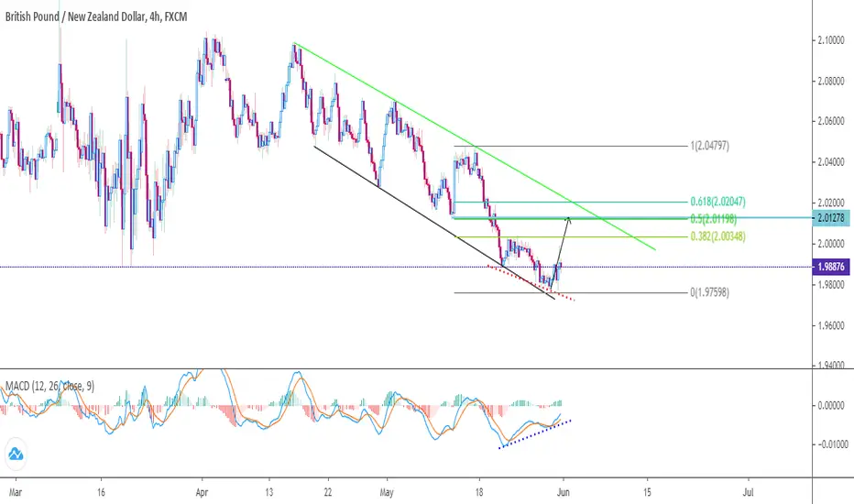Click the 0.5(2.01198) Fibonacci level label
Viewport: 854px width, 504px height.
click(714, 219)
